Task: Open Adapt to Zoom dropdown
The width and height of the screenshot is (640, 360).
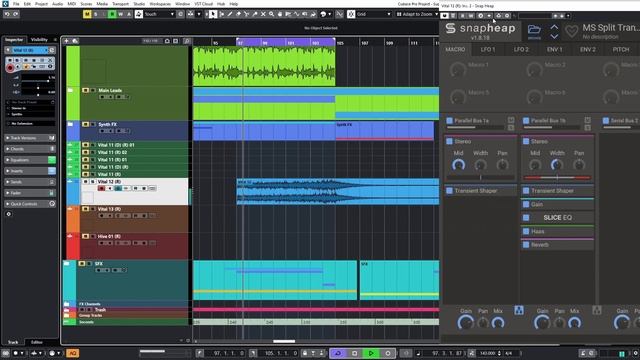Action: tap(417, 14)
